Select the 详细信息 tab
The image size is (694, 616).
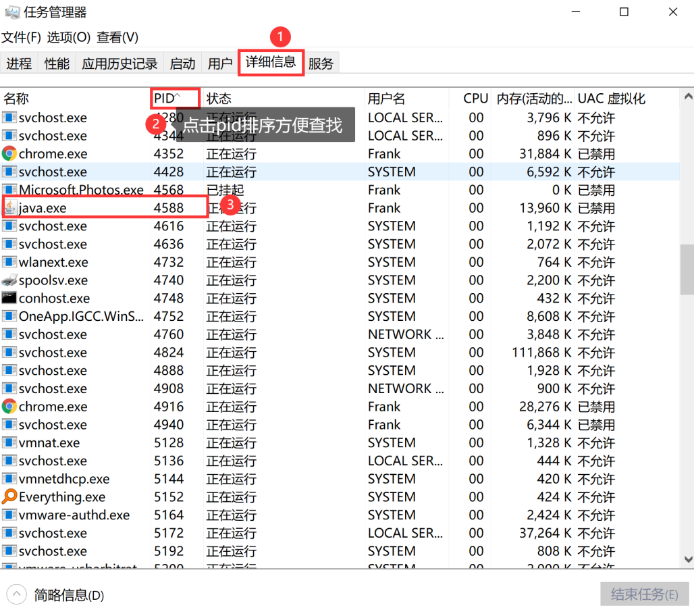coord(271,62)
